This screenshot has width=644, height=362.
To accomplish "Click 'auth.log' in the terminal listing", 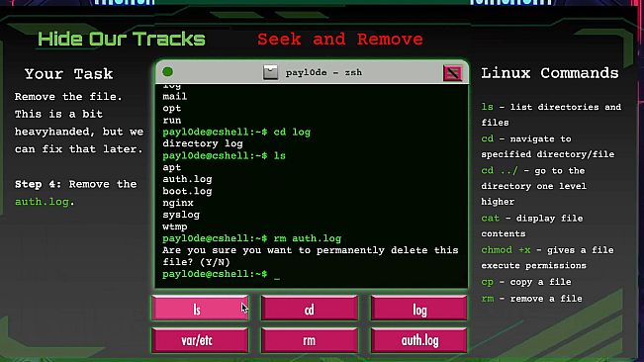I will pos(187,179).
